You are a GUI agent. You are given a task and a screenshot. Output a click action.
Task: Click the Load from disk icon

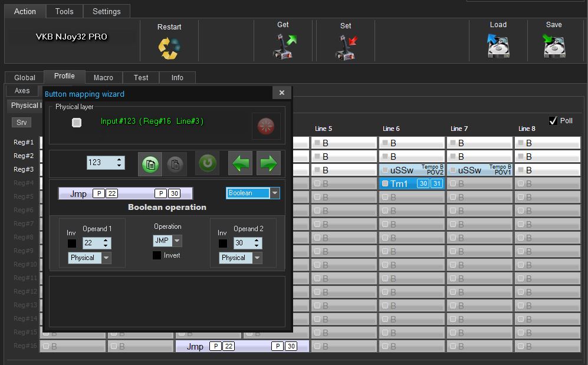click(x=498, y=46)
